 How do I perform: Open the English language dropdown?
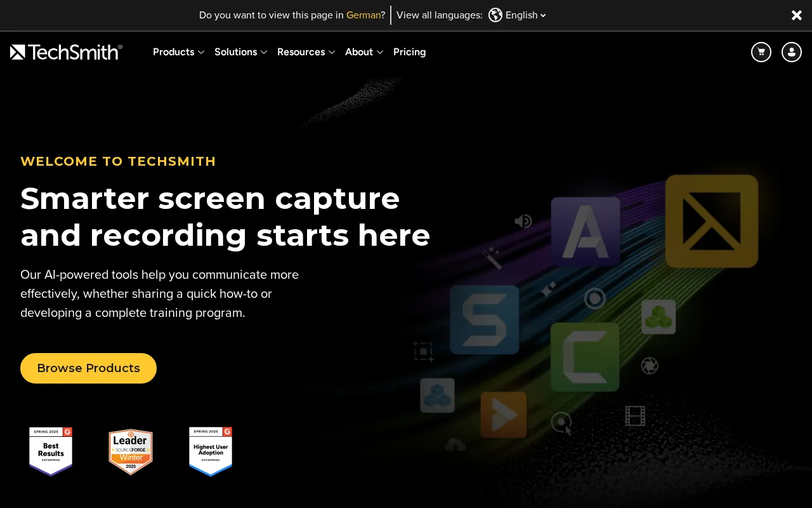click(525, 15)
